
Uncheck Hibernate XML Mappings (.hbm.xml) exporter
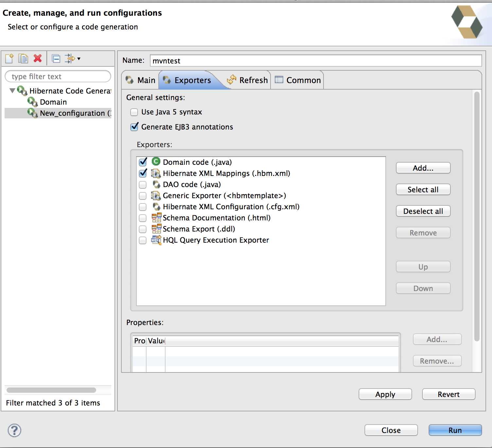point(143,173)
